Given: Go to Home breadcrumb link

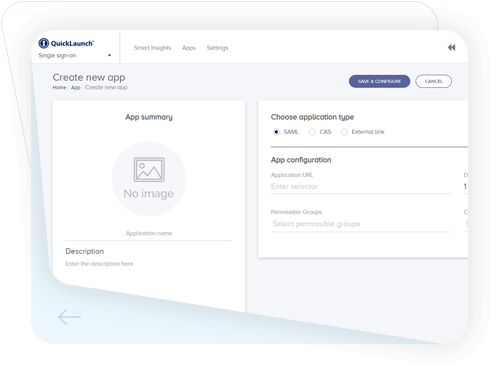Looking at the screenshot, I should click(x=59, y=87).
